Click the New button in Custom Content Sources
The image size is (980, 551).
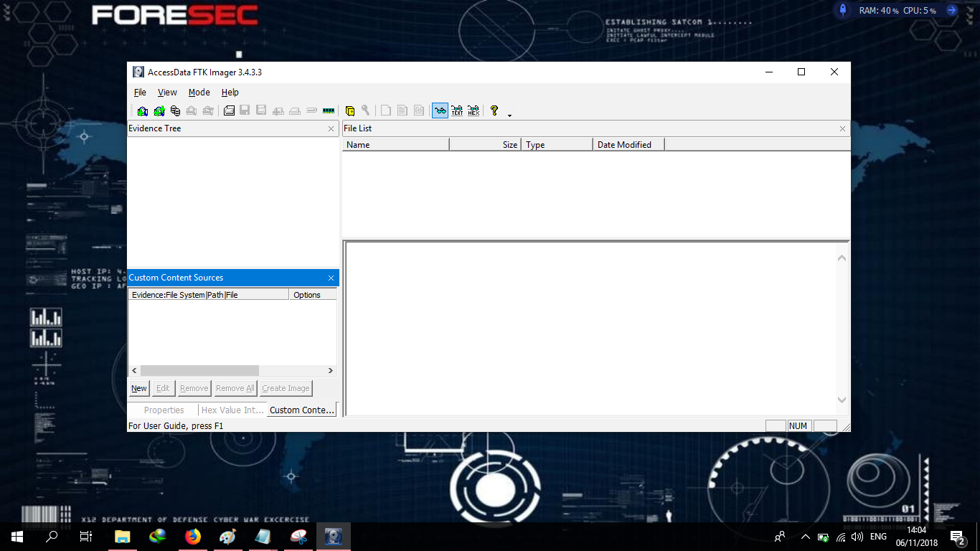(x=139, y=388)
